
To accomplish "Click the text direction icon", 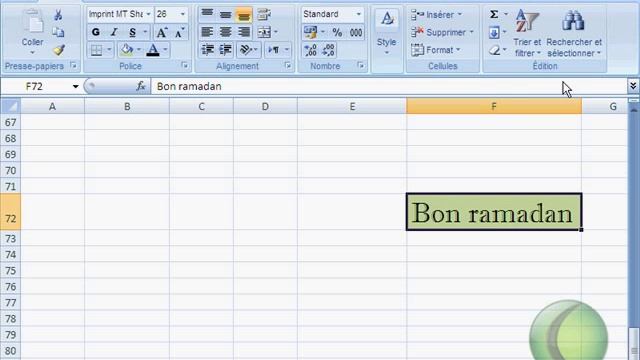I will 273,50.
